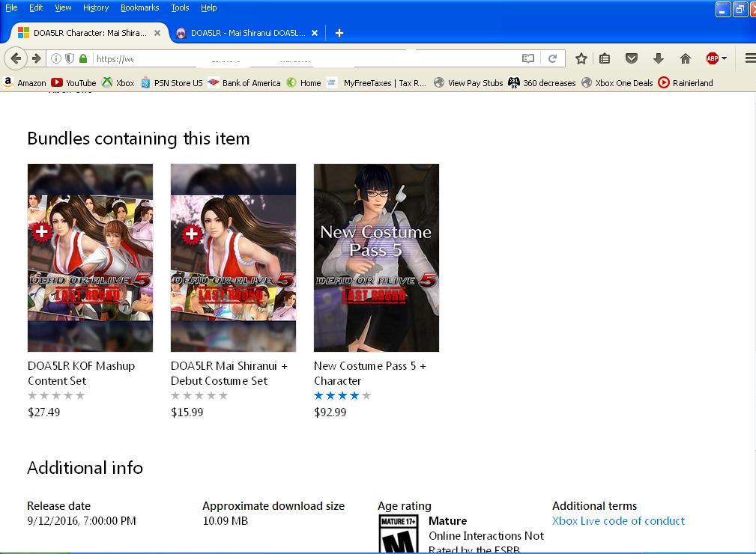This screenshot has width=756, height=554.
Task: Click the Mature 17+ ESRB rating badge
Action: (x=399, y=534)
